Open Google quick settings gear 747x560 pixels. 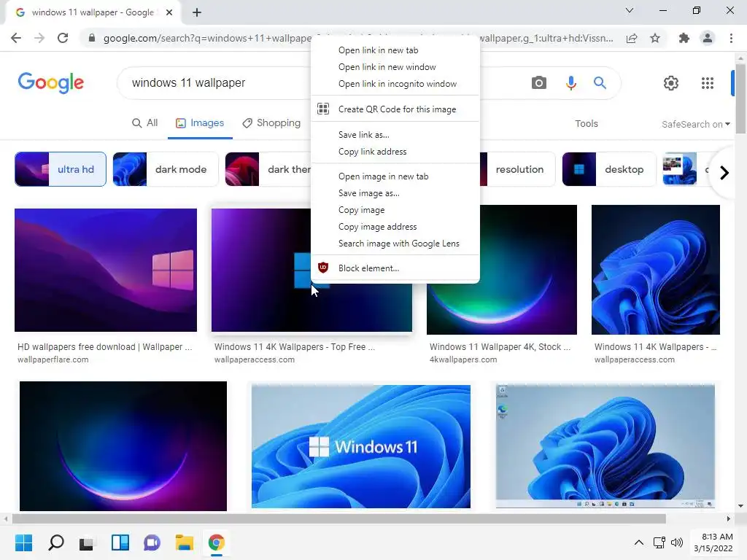coord(671,83)
